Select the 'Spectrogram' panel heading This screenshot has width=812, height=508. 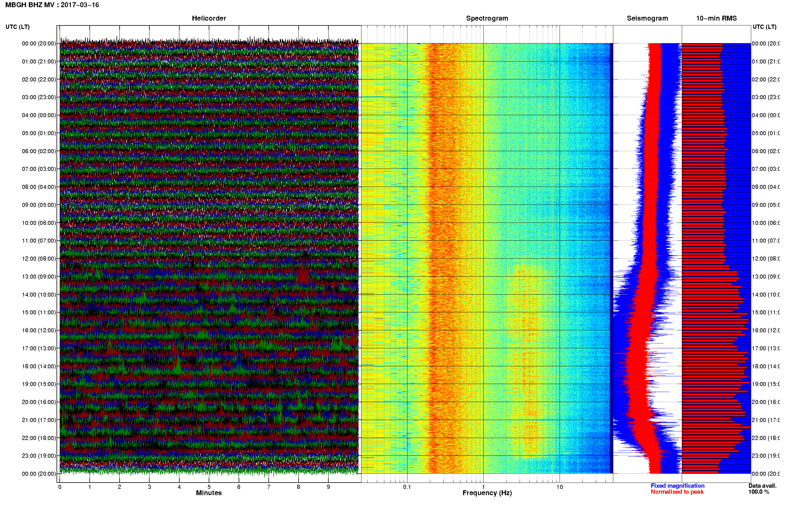tap(487, 19)
